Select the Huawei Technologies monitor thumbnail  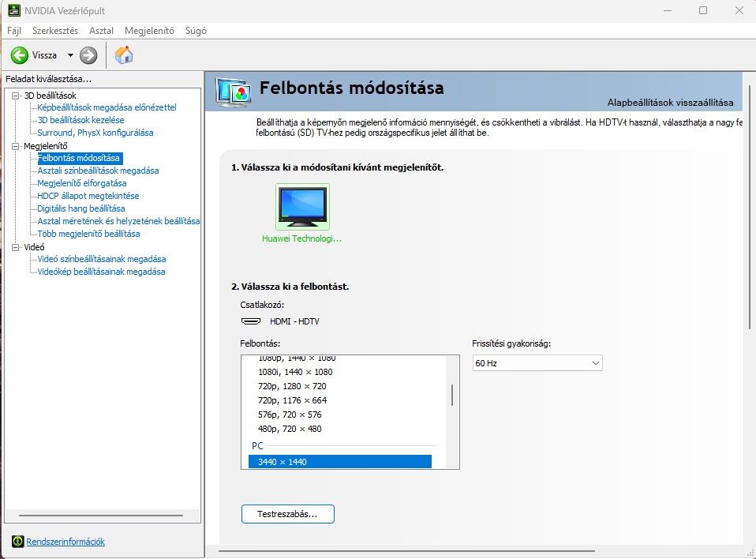coord(302,207)
